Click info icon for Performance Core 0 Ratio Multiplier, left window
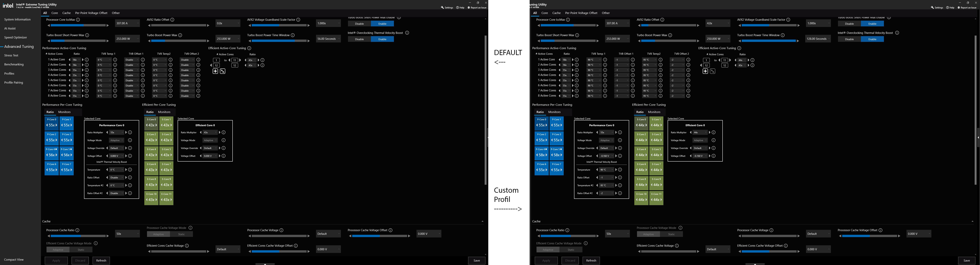 click(x=130, y=133)
